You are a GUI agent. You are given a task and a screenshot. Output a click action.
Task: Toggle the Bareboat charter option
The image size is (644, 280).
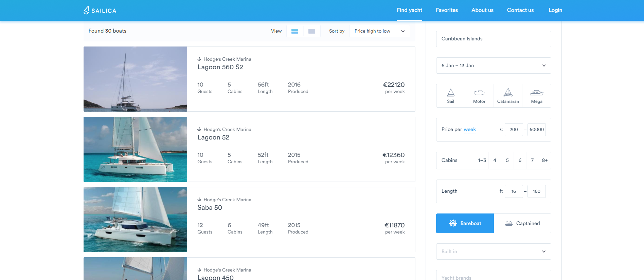pyautogui.click(x=465, y=223)
